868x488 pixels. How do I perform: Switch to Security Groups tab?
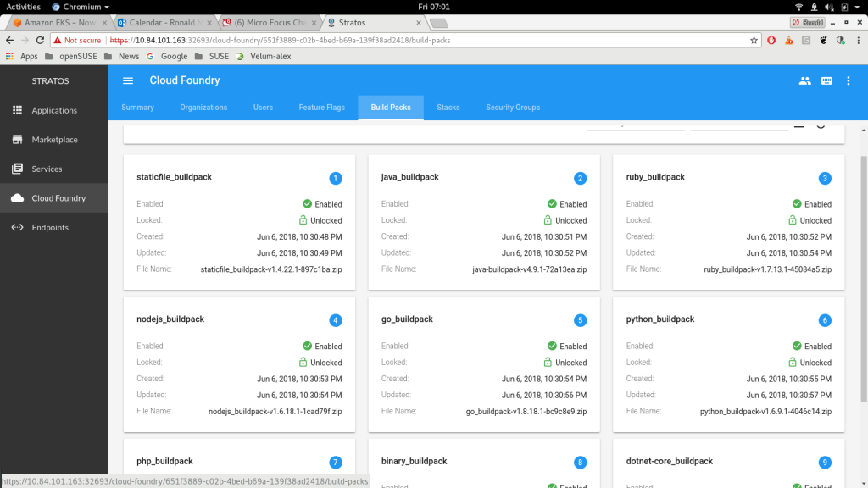pos(512,108)
